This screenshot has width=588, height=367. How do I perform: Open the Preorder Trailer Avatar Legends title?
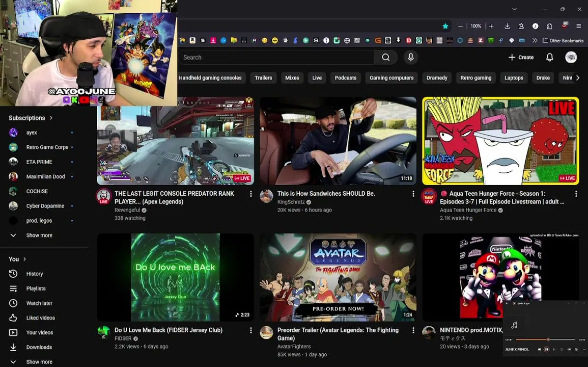338,334
